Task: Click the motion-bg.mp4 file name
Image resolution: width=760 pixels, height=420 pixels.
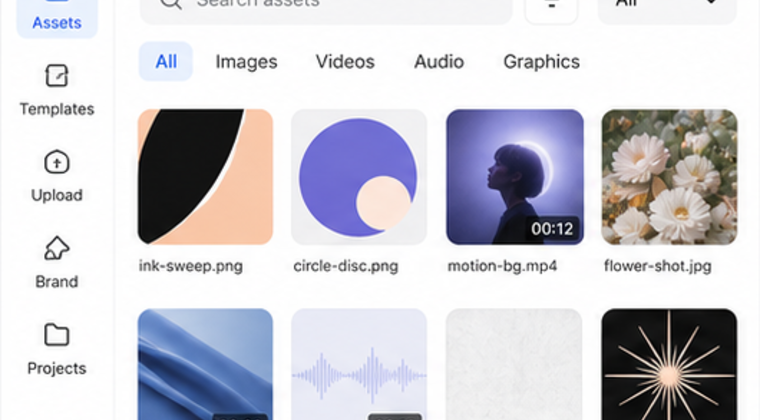Action: 502,266
